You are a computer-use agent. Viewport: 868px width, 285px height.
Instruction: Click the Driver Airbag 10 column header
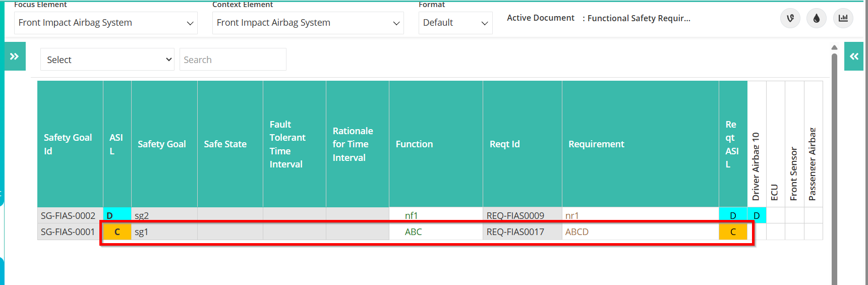pyautogui.click(x=757, y=144)
